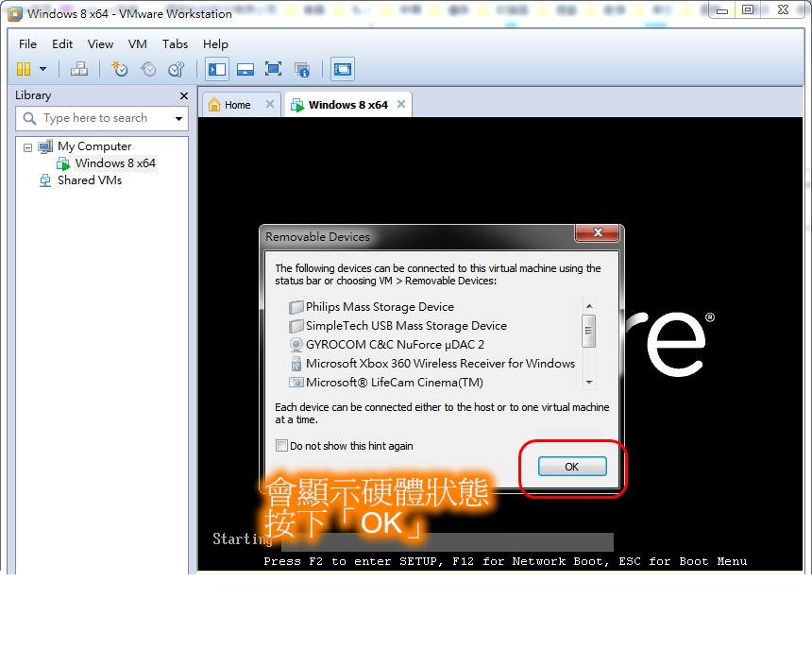
Task: Select Windows 8 x64 in library tree
Action: [x=115, y=163]
